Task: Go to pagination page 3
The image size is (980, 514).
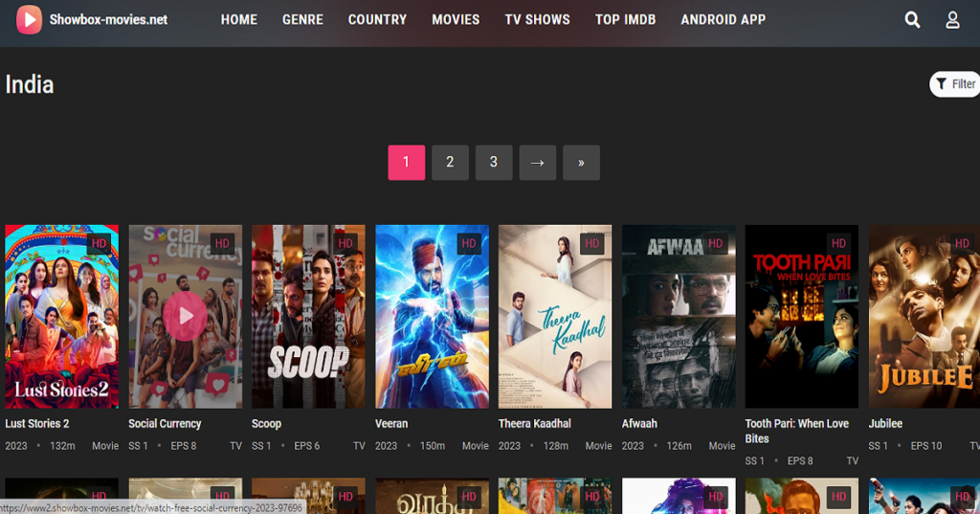Action: click(x=494, y=163)
